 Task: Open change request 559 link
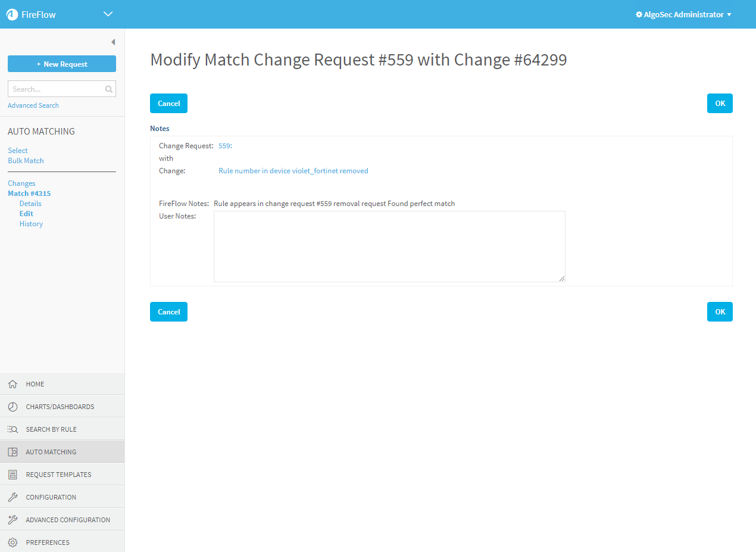(x=225, y=146)
